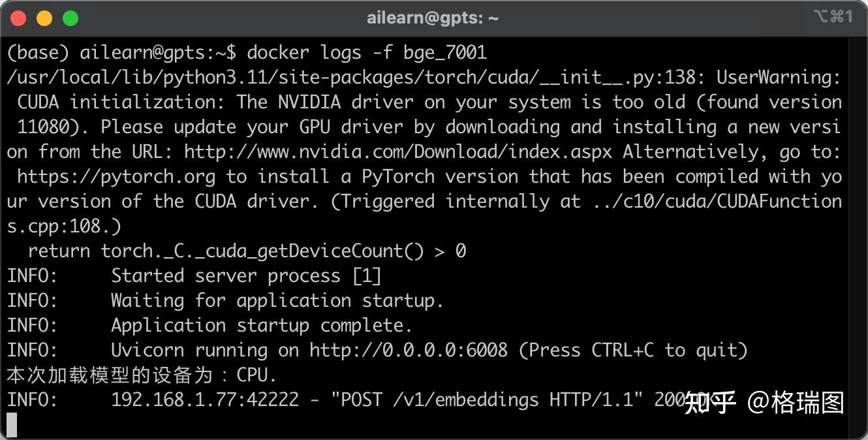
Task: Click the green zoom window button
Action: (70, 18)
